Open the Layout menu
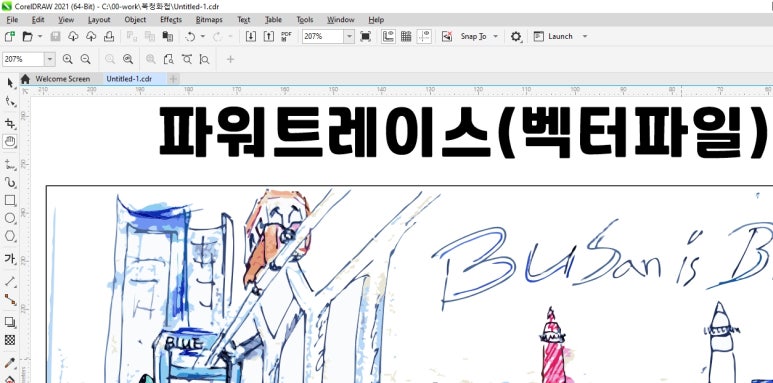 click(99, 20)
